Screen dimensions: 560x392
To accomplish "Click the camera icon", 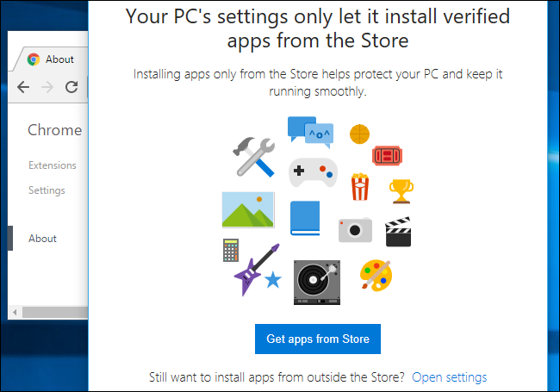I will pos(354,229).
